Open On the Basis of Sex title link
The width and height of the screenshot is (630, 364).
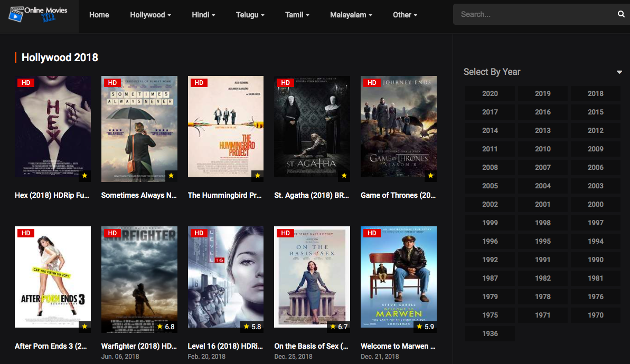312,346
